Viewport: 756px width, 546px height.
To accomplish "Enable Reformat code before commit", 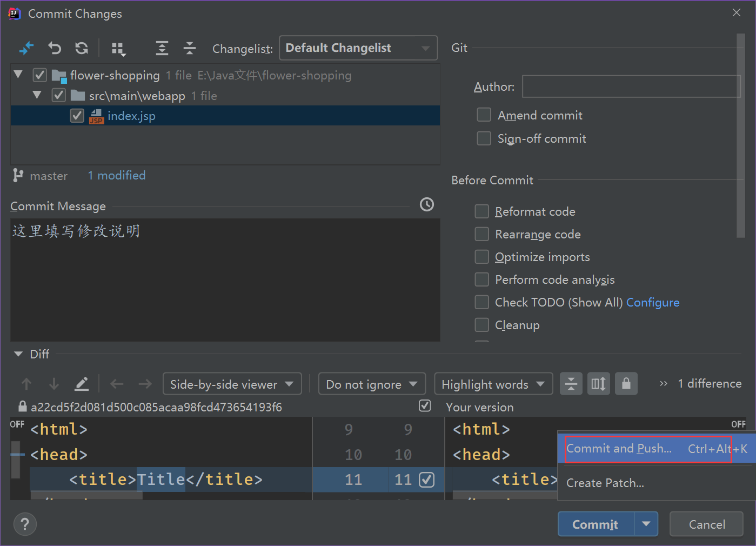I will (481, 211).
